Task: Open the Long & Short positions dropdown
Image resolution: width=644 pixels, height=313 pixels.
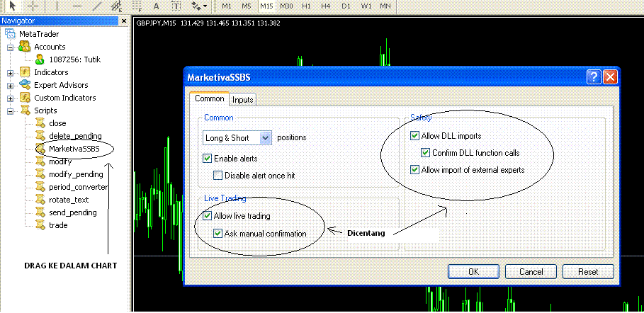Action: pos(266,137)
